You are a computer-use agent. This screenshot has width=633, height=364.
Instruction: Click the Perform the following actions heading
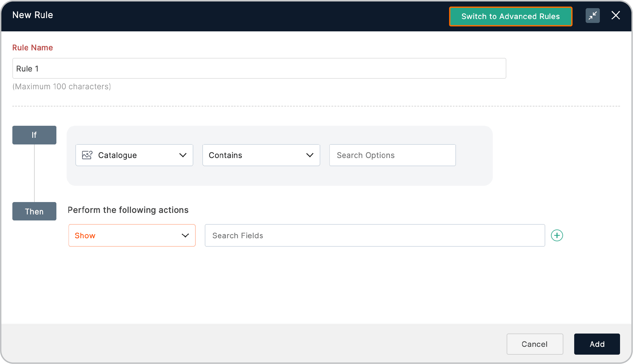point(128,210)
